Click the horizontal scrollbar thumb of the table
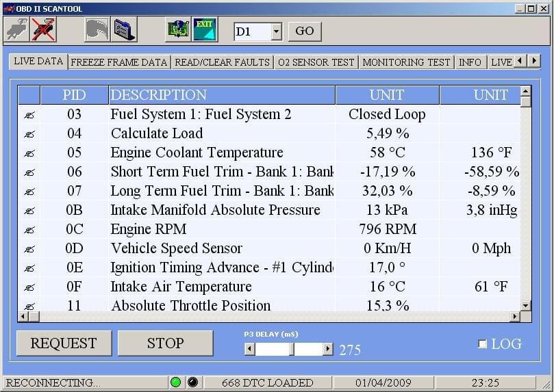 point(34,317)
